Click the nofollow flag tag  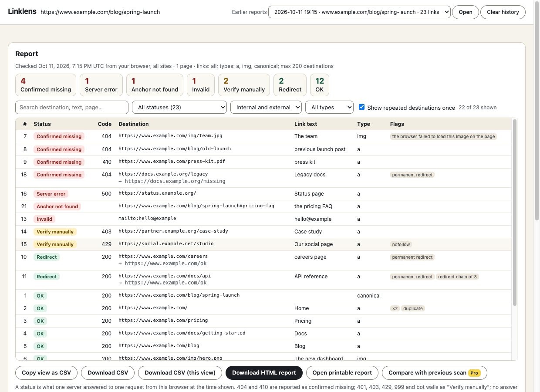click(x=401, y=244)
